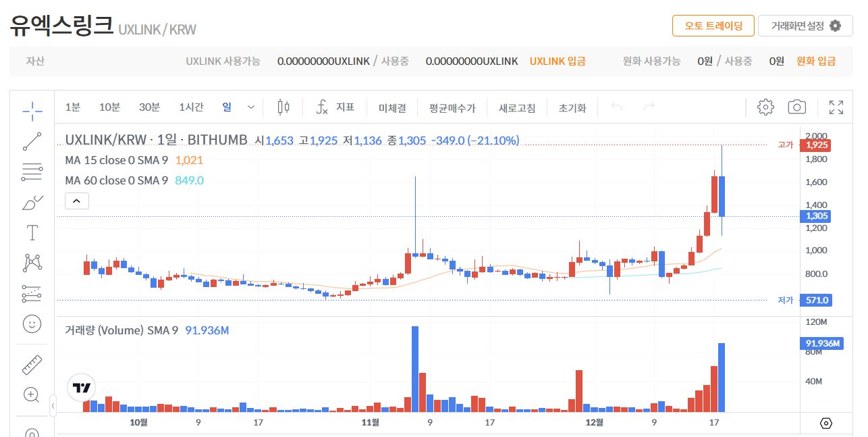Open the forecast and measurement tools
This screenshot has width=868, height=437.
(32, 293)
